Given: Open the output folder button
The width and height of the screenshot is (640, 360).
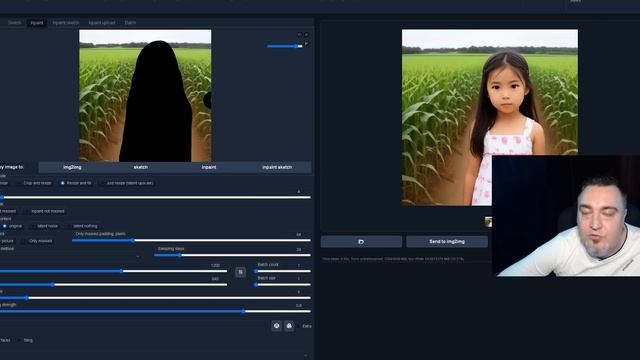Looking at the screenshot, I should coord(361,242).
